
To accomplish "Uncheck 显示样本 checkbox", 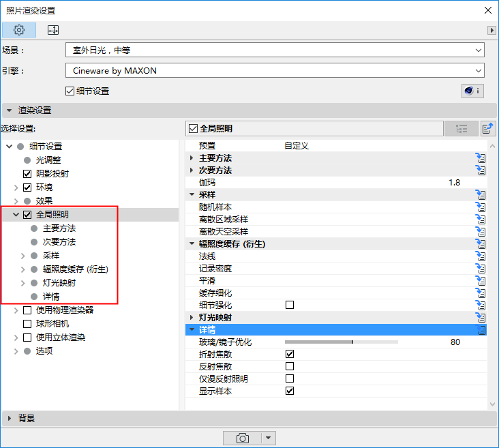I will point(290,391).
